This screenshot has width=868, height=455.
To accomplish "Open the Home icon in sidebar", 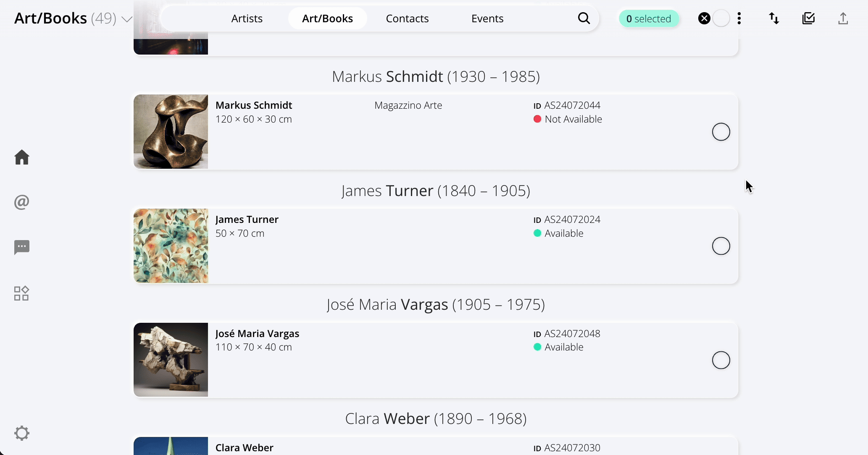I will [x=22, y=157].
